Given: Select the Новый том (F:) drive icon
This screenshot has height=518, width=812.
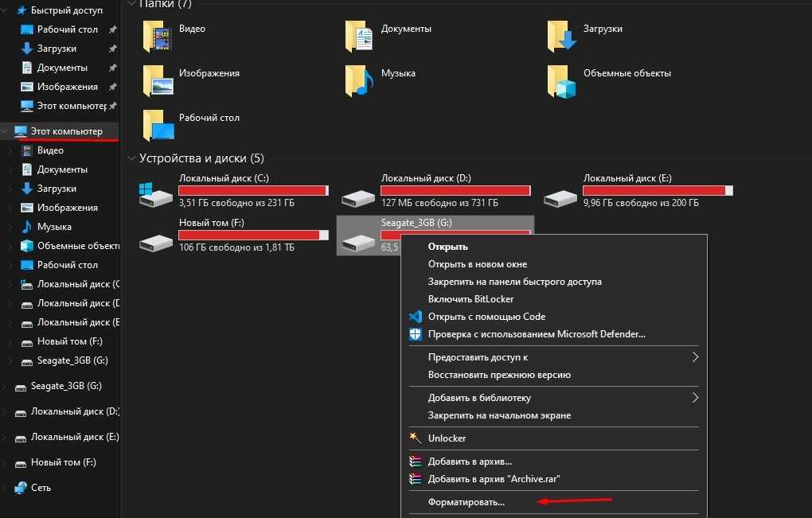Looking at the screenshot, I should click(x=154, y=240).
